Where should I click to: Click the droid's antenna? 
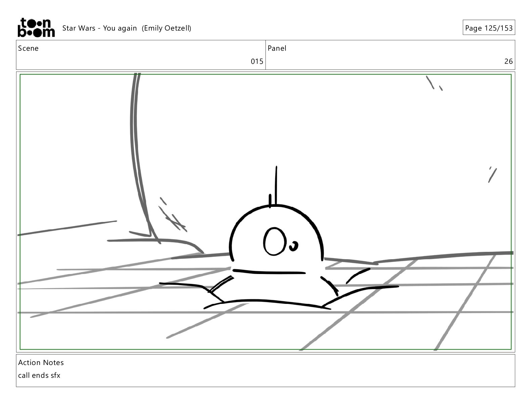(276, 185)
